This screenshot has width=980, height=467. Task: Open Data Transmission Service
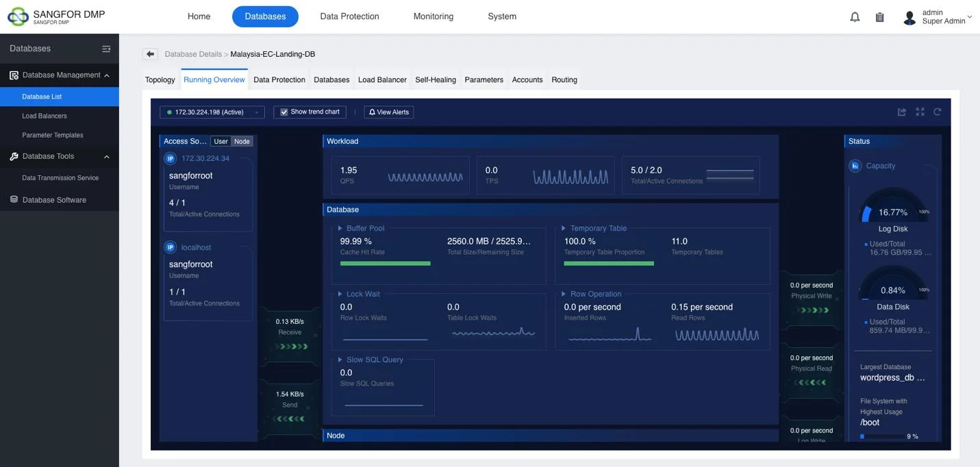tap(60, 178)
